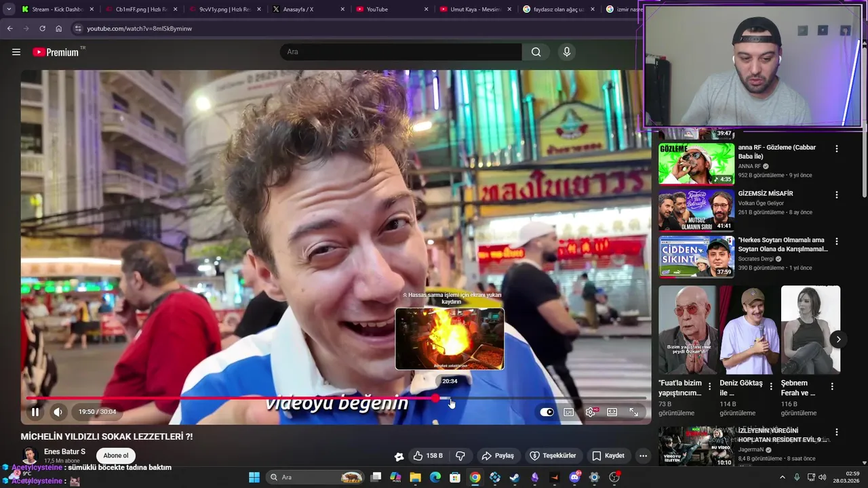Open the Chrome tab search dropdown arrow
The width and height of the screenshot is (868, 488).
pos(8,9)
